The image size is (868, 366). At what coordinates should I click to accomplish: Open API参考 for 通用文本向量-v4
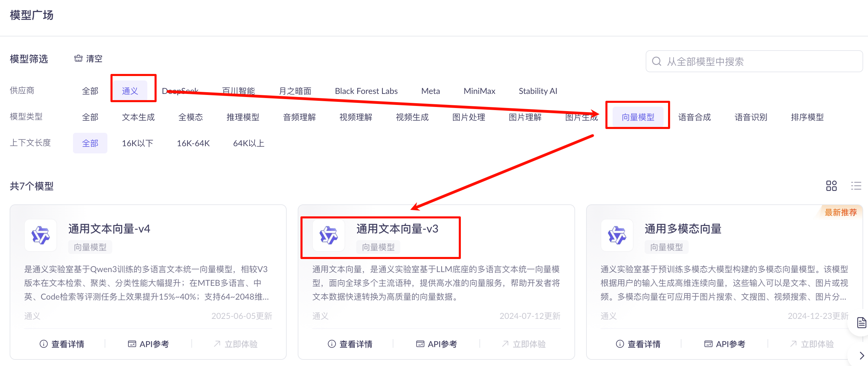point(148,344)
